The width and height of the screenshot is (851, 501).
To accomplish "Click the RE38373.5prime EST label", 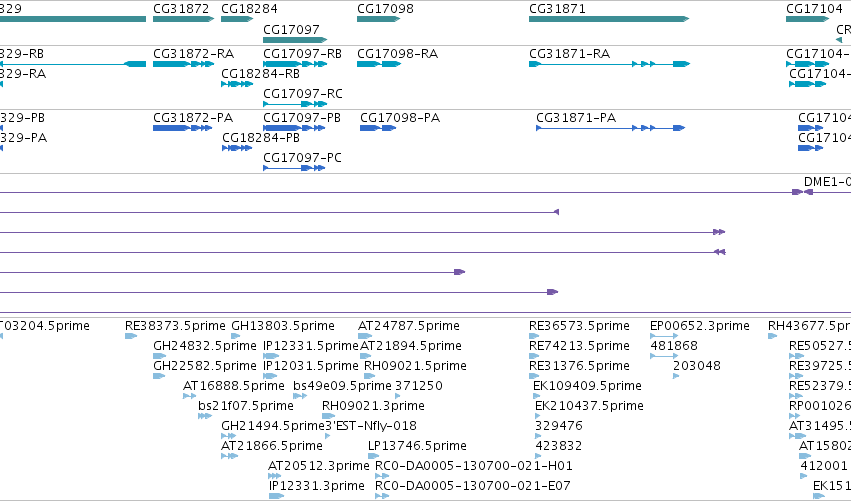I will [x=175, y=326].
